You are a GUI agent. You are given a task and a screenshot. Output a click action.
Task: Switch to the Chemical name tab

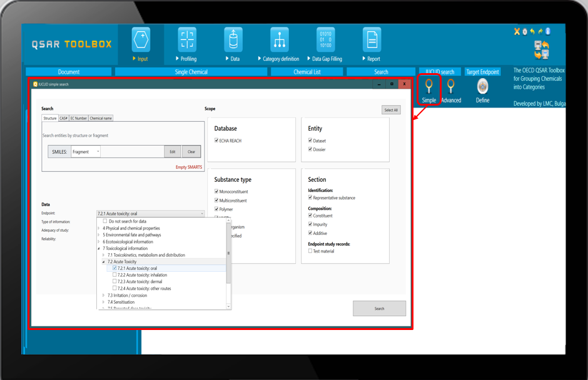101,118
